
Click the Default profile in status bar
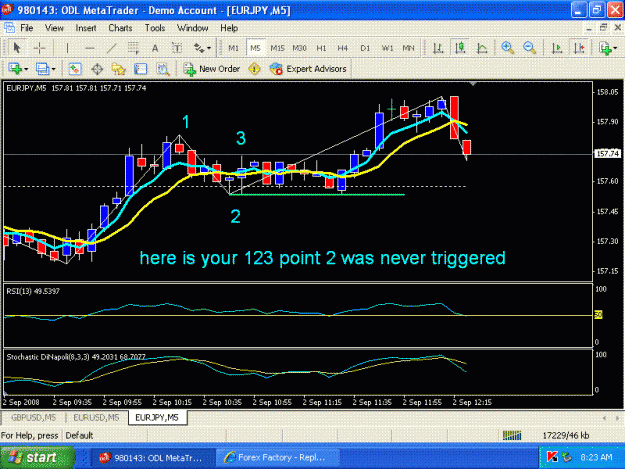(79, 436)
